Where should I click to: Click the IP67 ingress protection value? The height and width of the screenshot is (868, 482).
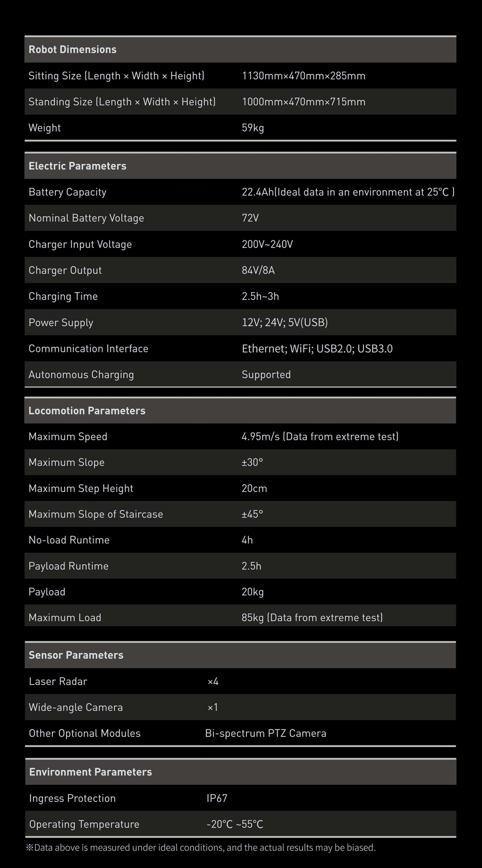pos(217,798)
